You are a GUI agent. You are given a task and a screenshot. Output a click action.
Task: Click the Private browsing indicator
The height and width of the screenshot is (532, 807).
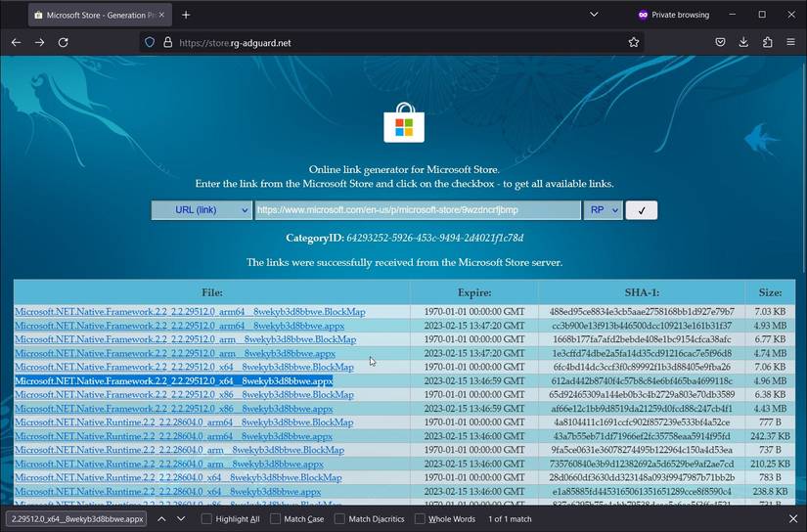tap(674, 15)
